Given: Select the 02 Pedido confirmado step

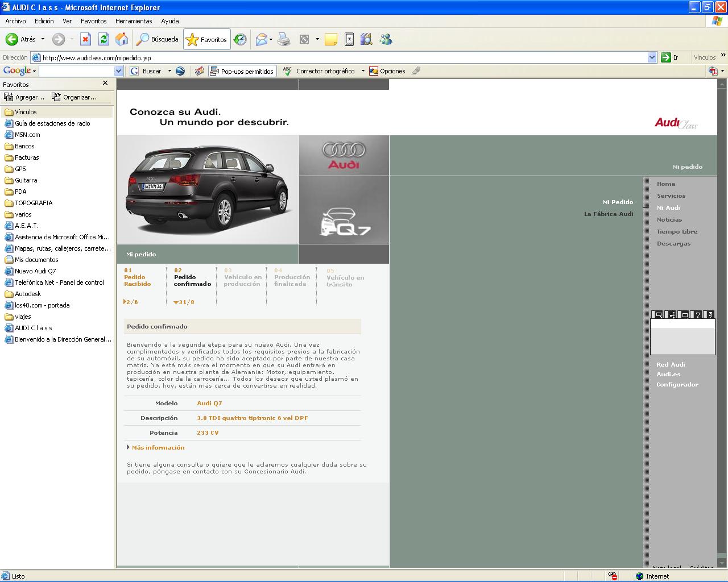Looking at the screenshot, I should tap(192, 277).
